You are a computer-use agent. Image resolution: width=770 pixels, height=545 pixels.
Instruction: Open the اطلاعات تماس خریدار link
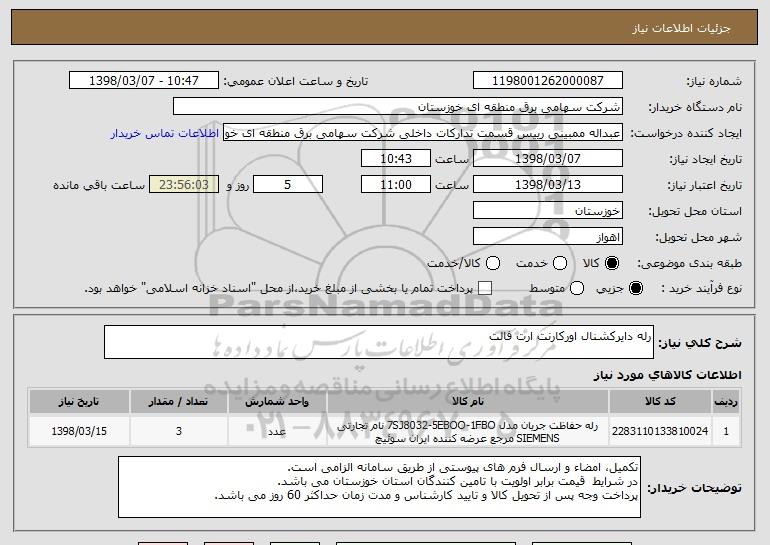pos(165,134)
